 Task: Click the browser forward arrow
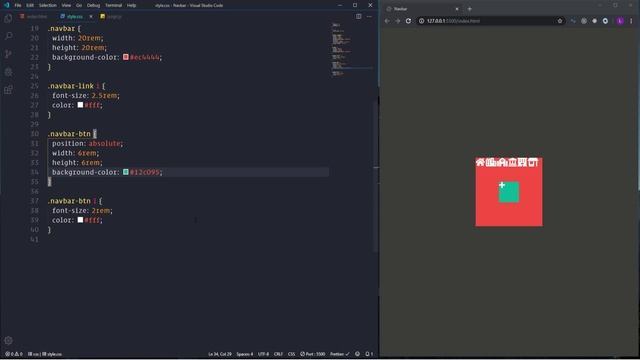click(x=398, y=21)
